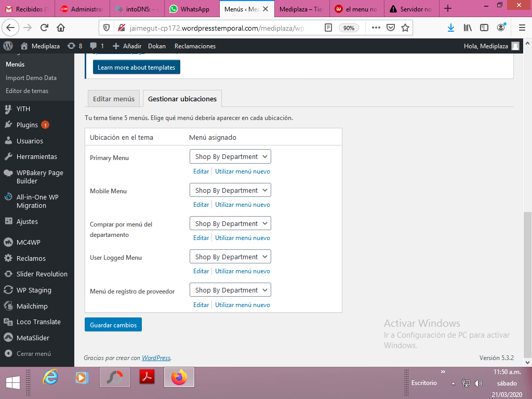Screen dimensions: 532x399
Task: Open Import Demo Data submenu item
Action: tap(31, 78)
